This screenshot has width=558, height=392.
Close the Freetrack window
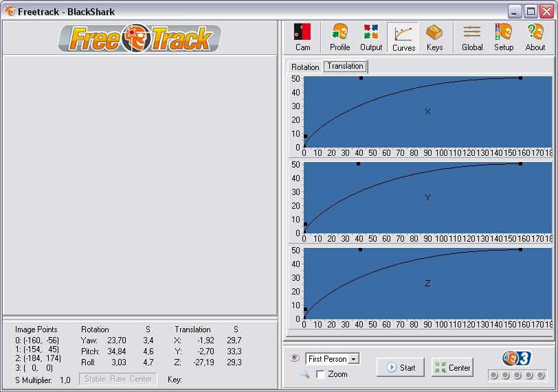tap(546, 12)
